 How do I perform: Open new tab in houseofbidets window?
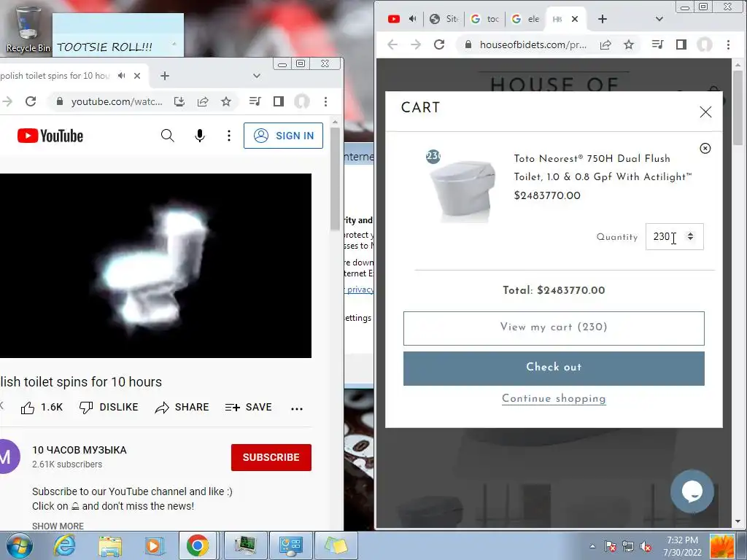click(602, 19)
